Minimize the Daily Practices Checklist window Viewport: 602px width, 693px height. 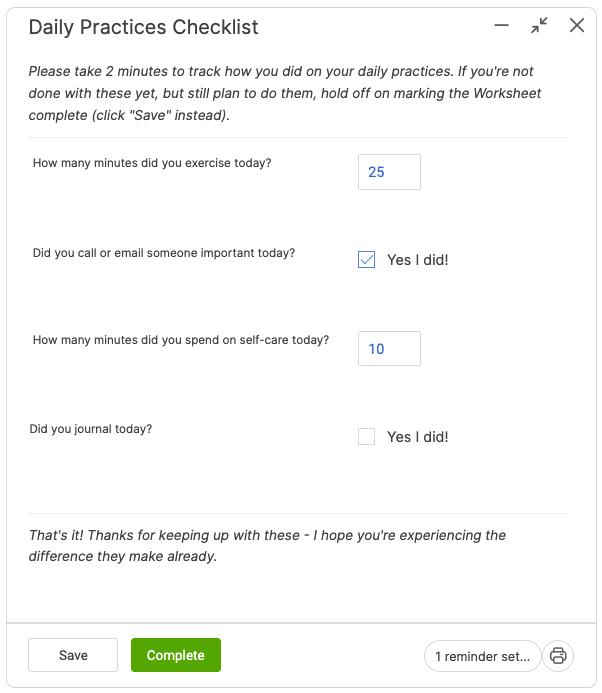502,26
